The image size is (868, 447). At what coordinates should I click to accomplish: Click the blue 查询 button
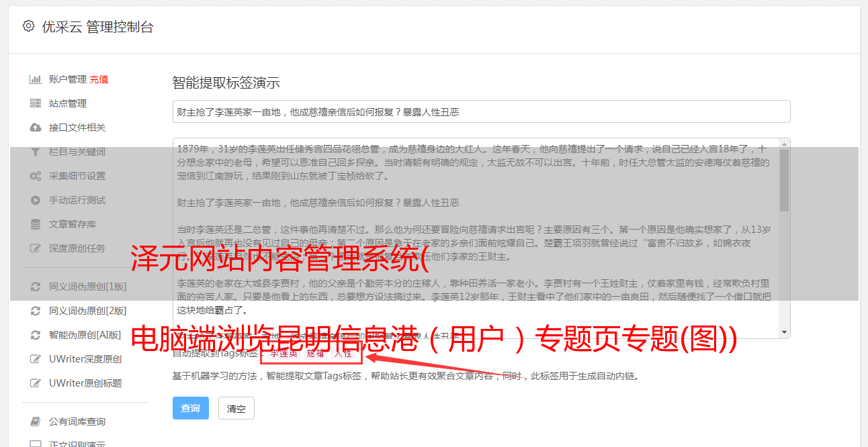[x=191, y=408]
